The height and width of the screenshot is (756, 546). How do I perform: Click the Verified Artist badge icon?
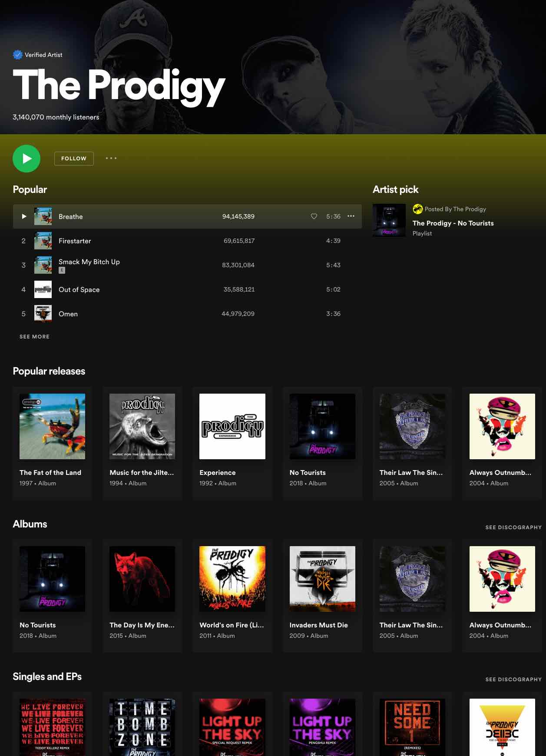pos(17,55)
